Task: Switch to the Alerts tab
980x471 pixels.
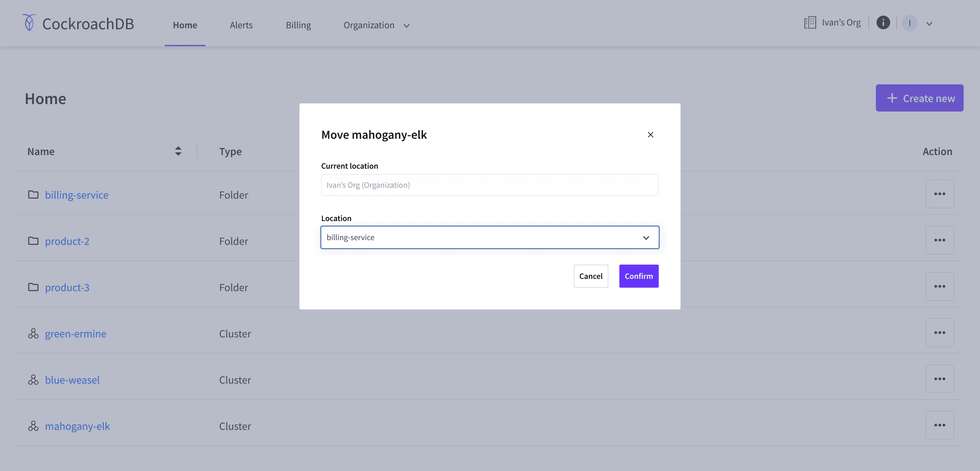Action: tap(241, 25)
